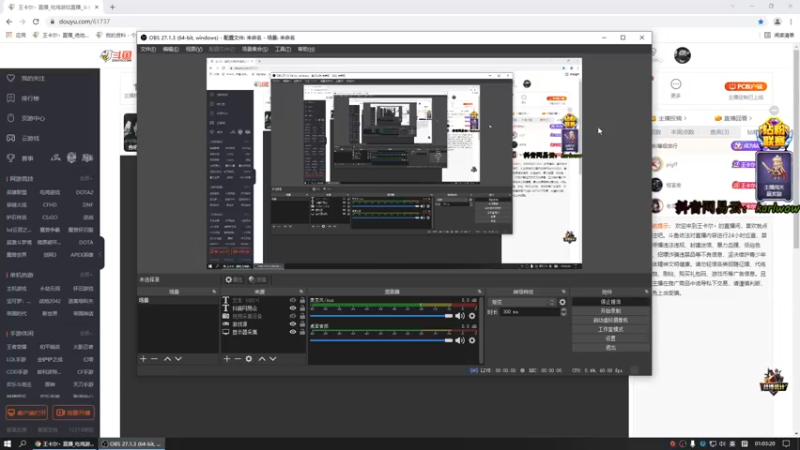Image resolution: width=800 pixels, height=450 pixels.
Task: Open the 麦克风/Aux audio settings gear
Action: coord(472,316)
